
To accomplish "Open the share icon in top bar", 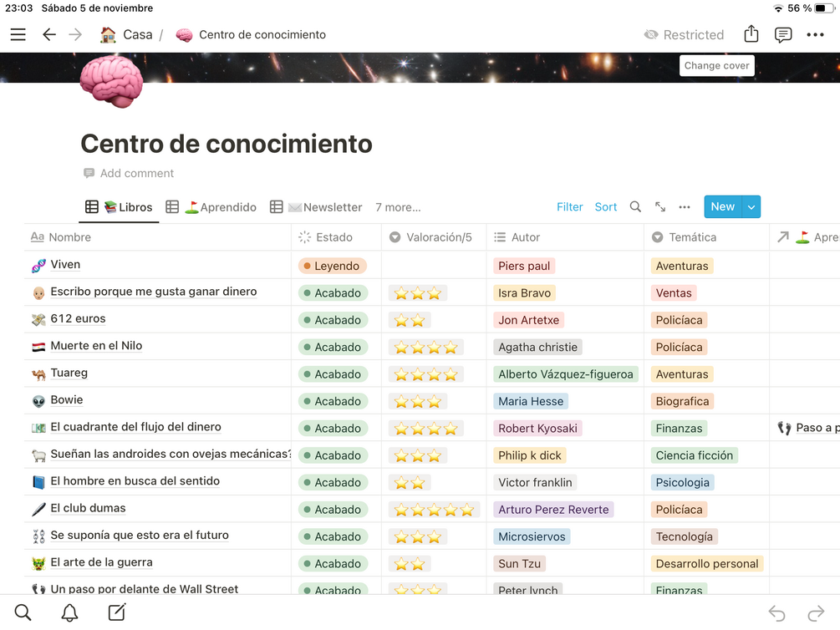I will pos(751,34).
